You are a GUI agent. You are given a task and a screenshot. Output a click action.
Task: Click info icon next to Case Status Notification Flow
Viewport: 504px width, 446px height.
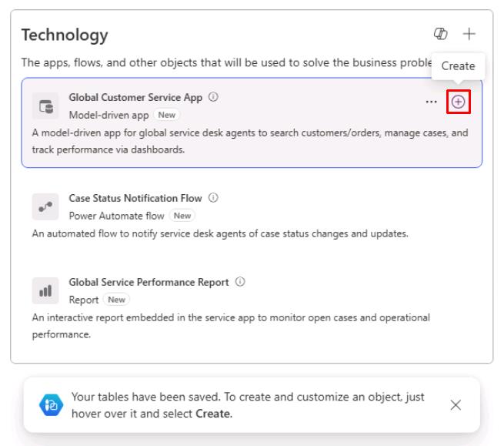(x=213, y=197)
